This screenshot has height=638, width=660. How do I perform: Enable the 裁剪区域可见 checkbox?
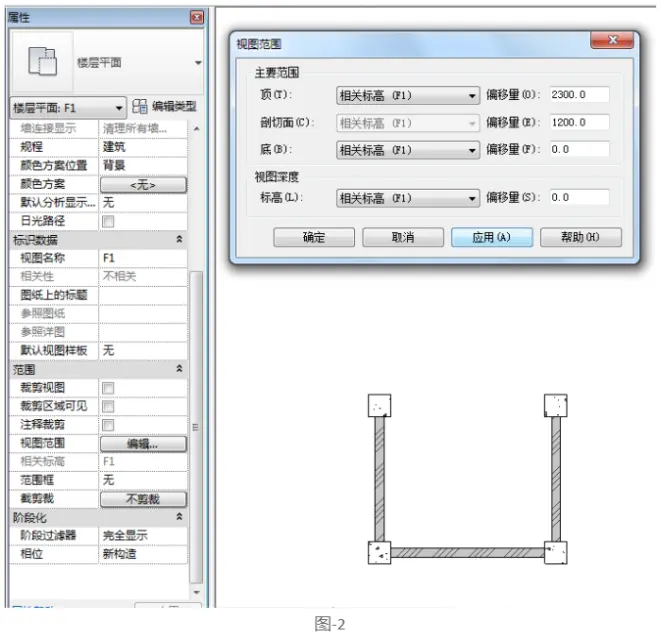(x=108, y=407)
